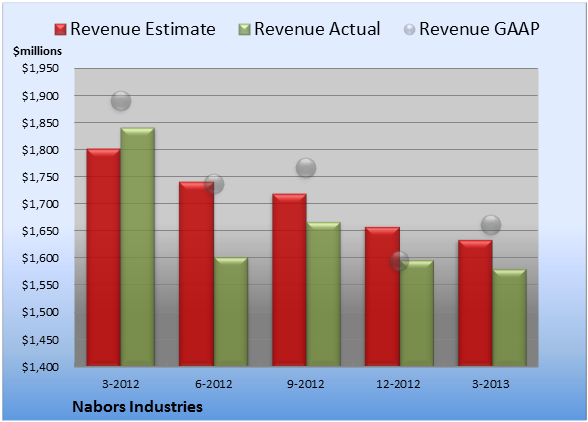Click the '6-2012' quarter label
Viewport: 588px width, 422px height.
click(x=213, y=384)
